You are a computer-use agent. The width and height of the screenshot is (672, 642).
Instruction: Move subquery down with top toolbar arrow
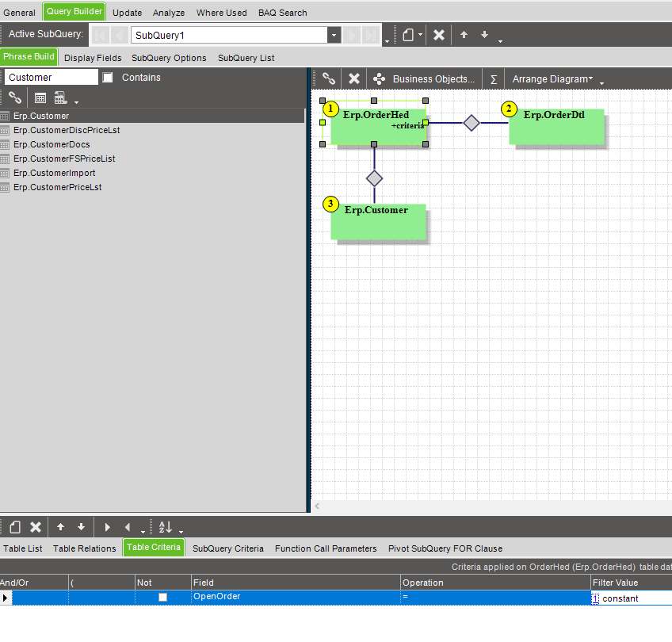(x=484, y=35)
